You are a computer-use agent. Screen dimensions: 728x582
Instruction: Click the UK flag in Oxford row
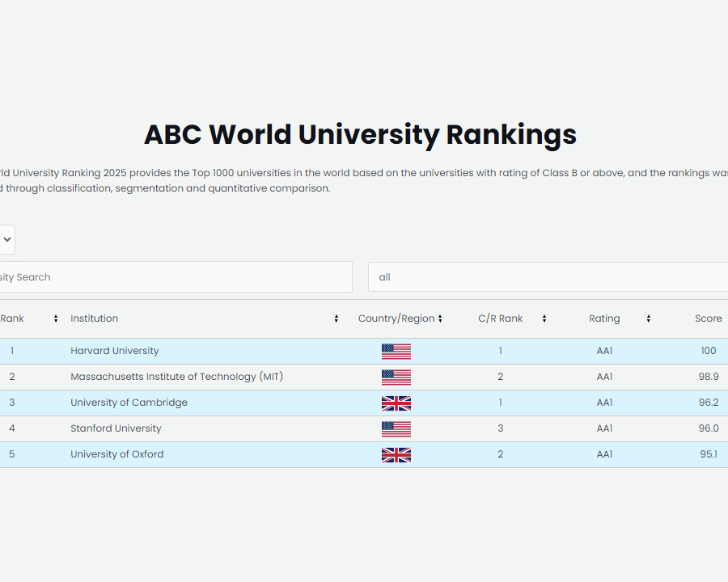pyautogui.click(x=396, y=455)
